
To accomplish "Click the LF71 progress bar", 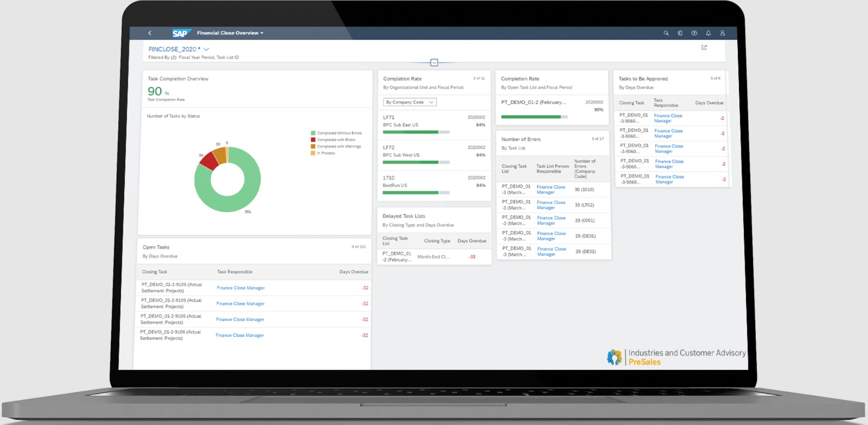I will click(416, 132).
